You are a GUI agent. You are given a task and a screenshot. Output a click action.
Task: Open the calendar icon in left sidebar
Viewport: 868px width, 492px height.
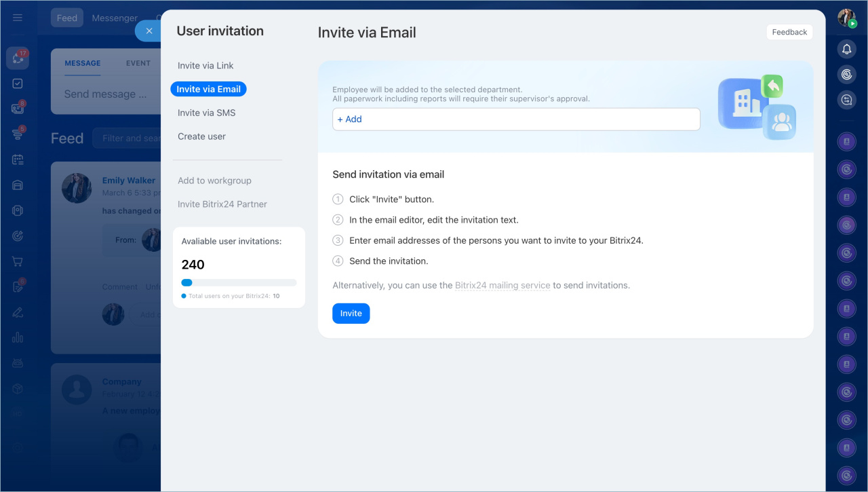pyautogui.click(x=18, y=159)
